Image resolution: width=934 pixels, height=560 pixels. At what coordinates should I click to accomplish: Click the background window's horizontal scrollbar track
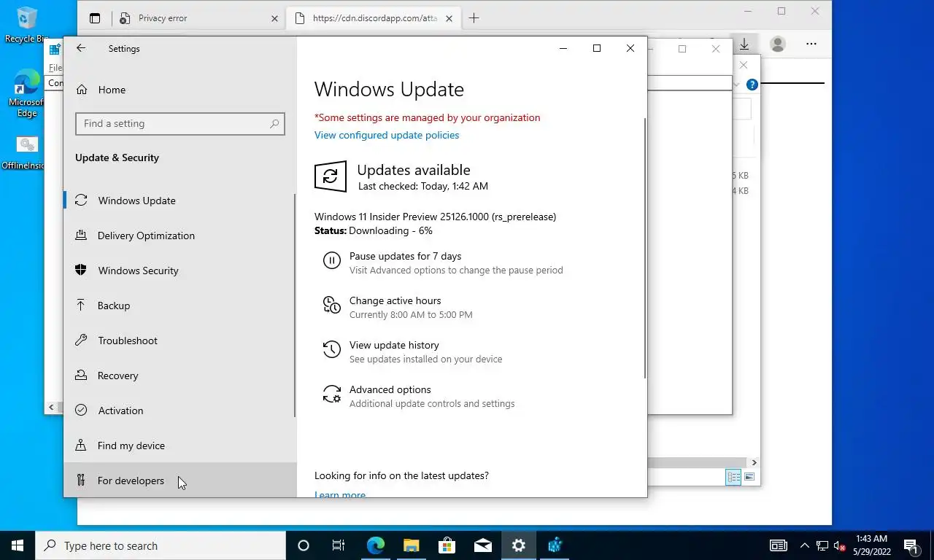pyautogui.click(x=698, y=462)
